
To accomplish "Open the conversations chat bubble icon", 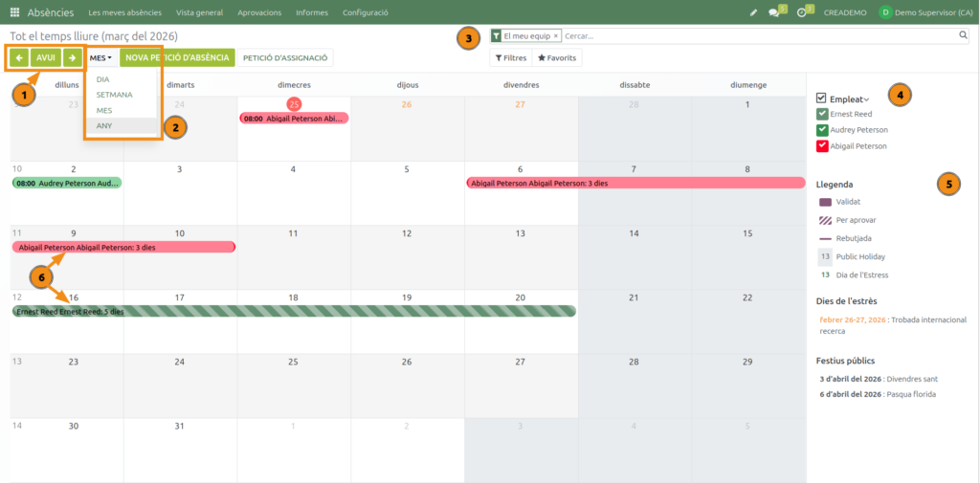I will 774,12.
